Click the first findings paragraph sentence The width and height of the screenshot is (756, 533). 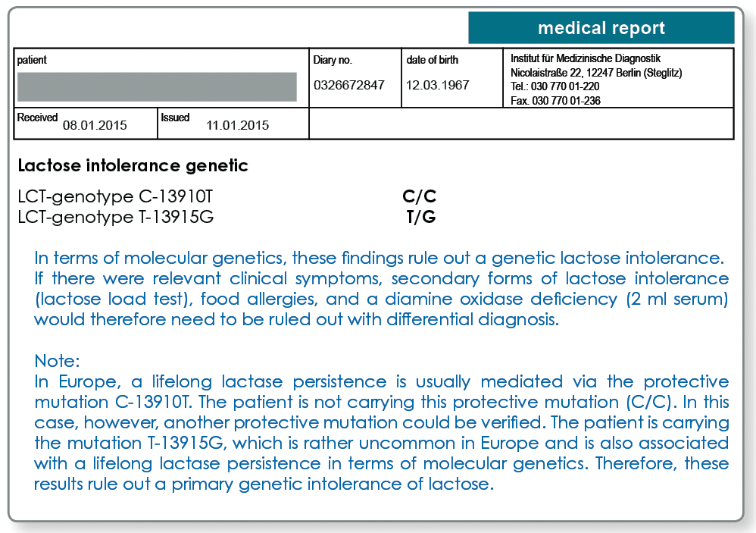click(379, 258)
